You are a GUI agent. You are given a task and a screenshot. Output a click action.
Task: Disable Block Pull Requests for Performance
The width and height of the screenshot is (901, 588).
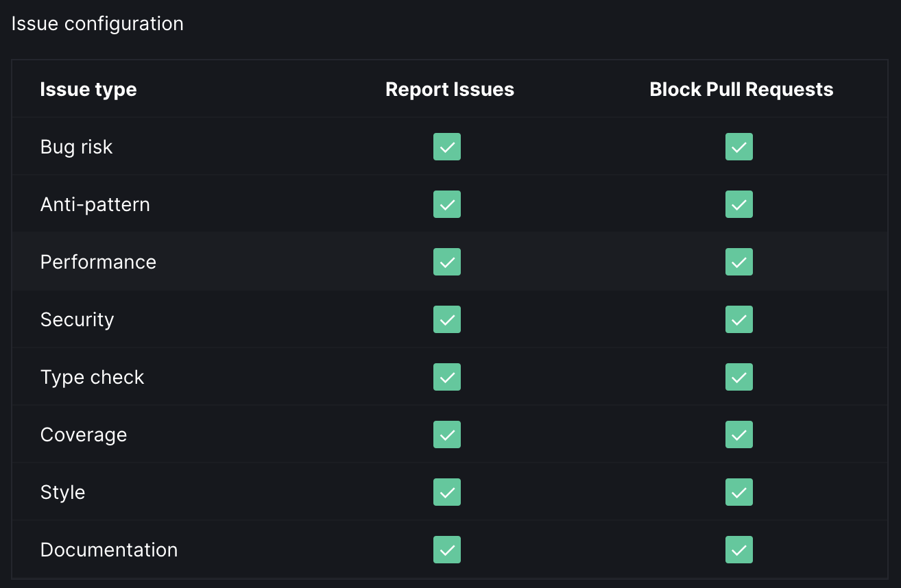[738, 261]
